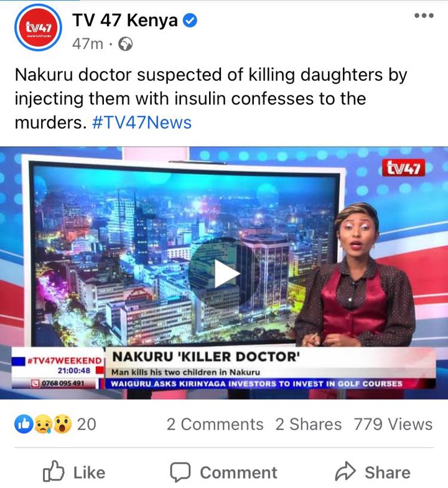
Task: Click the globe public audience icon
Action: (126, 44)
